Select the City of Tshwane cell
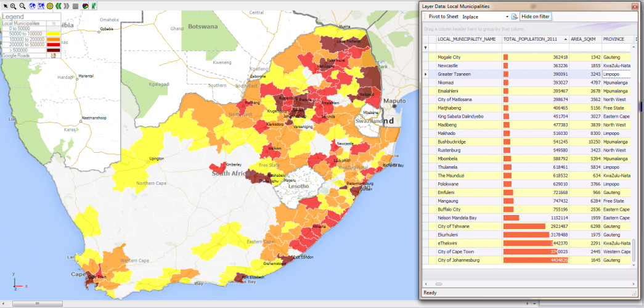 click(470, 226)
